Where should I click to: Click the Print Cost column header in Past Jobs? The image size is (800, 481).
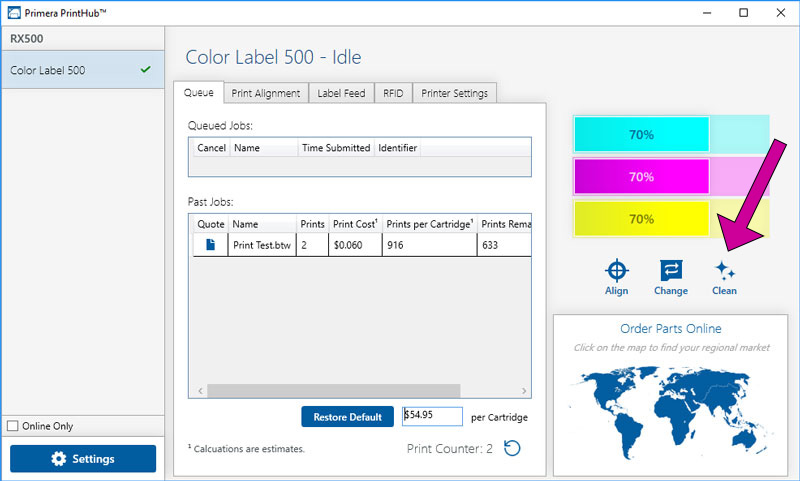point(355,224)
